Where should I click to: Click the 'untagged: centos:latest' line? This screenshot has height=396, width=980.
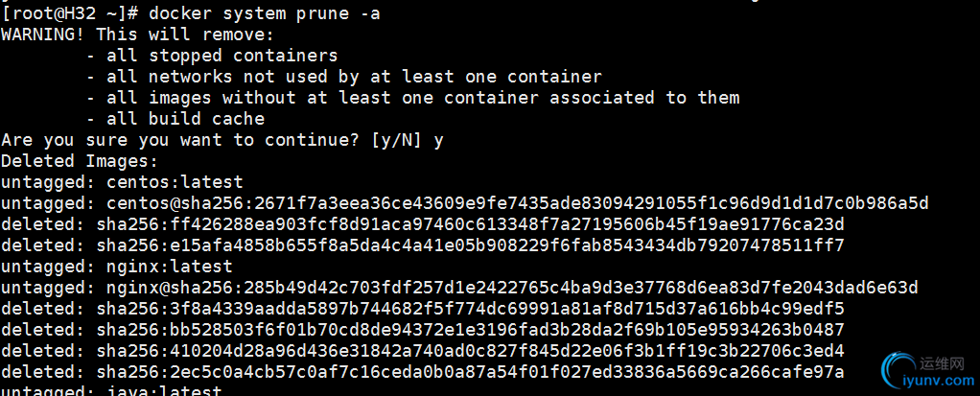coord(122,182)
